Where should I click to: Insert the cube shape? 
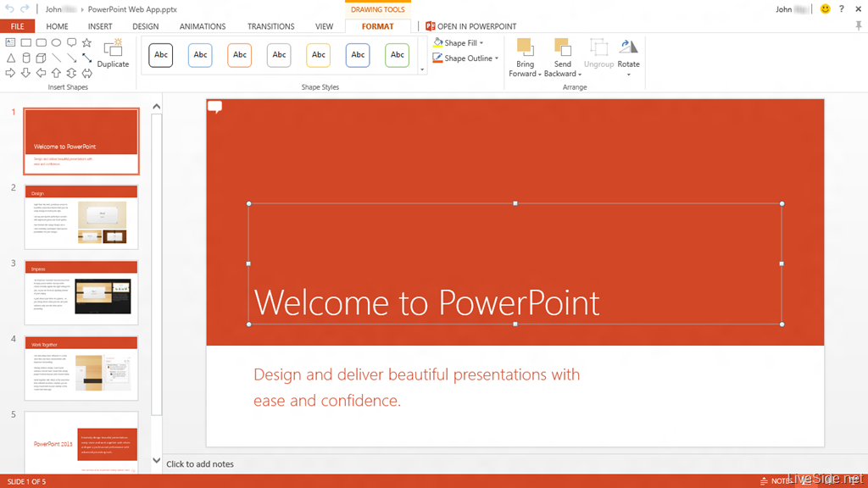coord(41,58)
